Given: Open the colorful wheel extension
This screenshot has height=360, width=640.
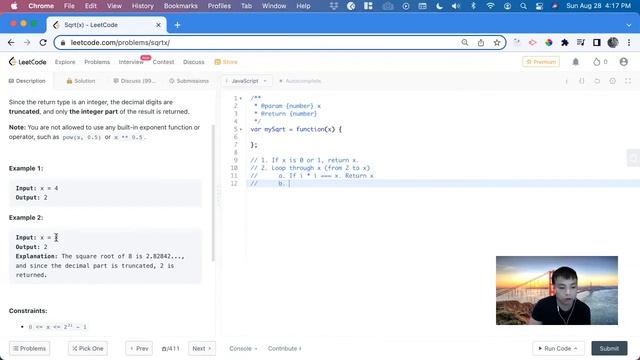Looking at the screenshot, I should (x=549, y=42).
